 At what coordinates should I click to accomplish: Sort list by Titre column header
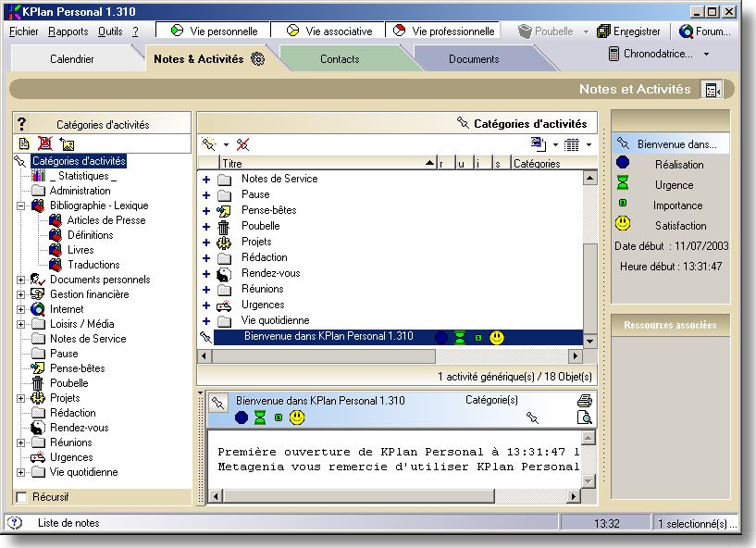[328, 163]
